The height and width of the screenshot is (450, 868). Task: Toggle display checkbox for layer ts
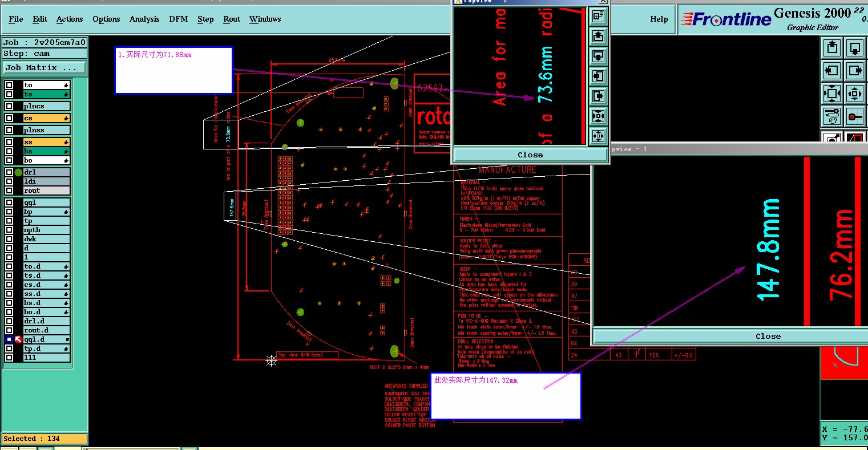(9, 94)
